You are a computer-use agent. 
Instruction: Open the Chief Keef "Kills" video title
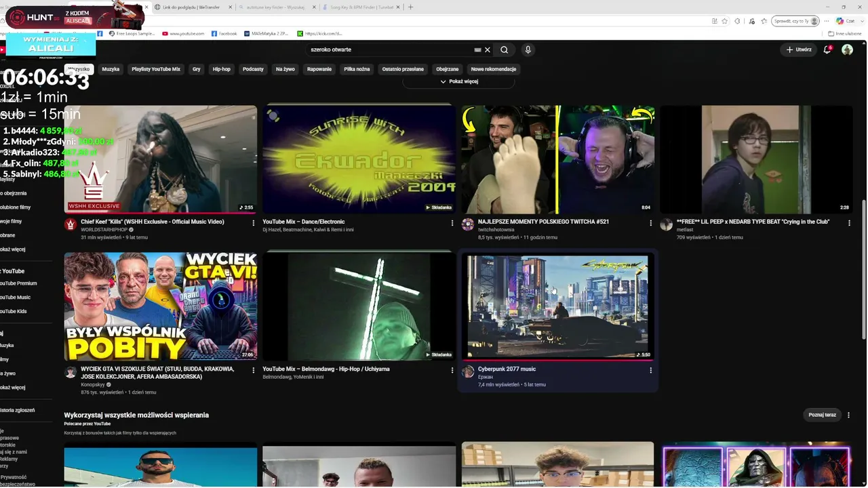coord(152,222)
